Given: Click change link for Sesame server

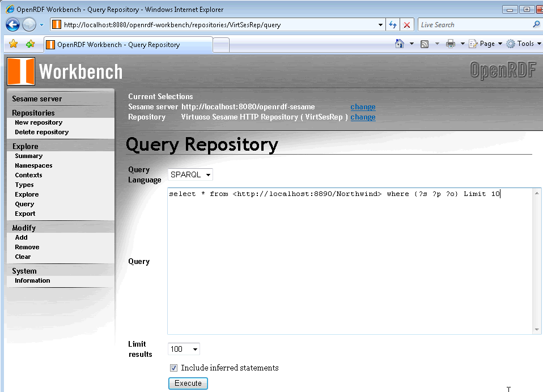Looking at the screenshot, I should [363, 106].
